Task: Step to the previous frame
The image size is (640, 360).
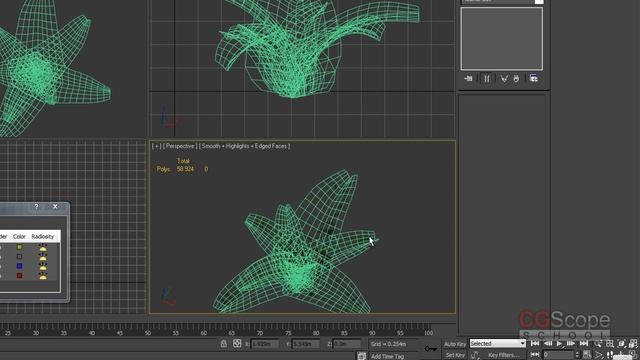Action: 547,344
